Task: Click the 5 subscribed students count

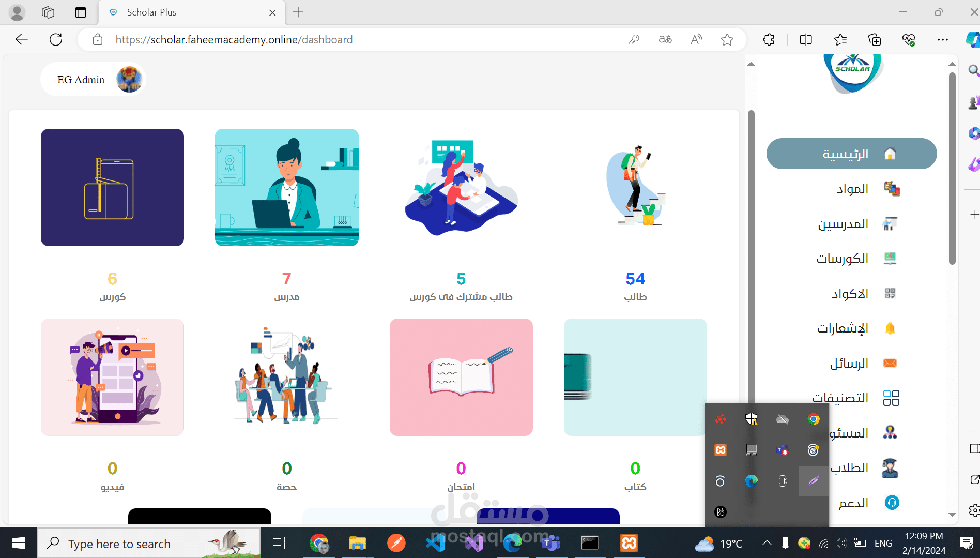Action: pyautogui.click(x=461, y=279)
